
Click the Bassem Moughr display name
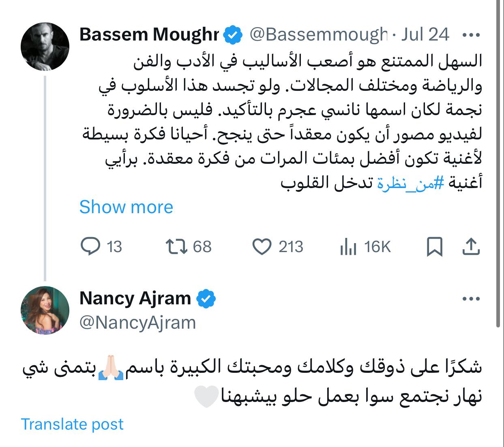(149, 35)
